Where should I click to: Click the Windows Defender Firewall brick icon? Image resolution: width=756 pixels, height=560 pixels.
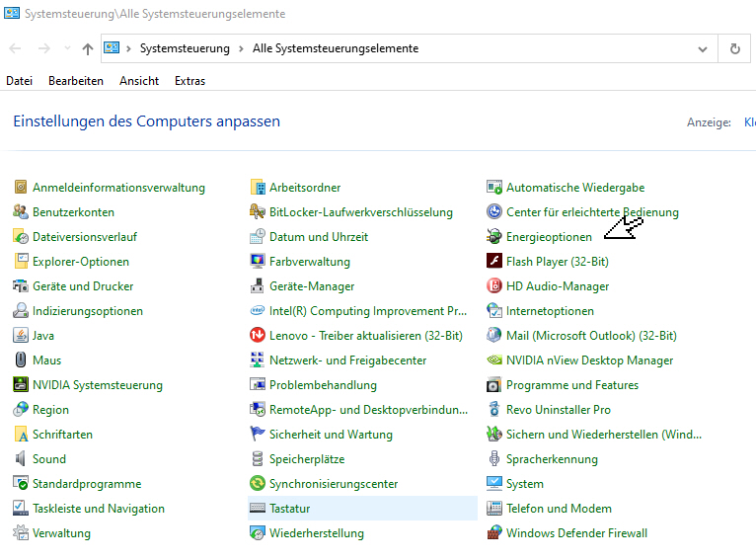[x=494, y=532]
